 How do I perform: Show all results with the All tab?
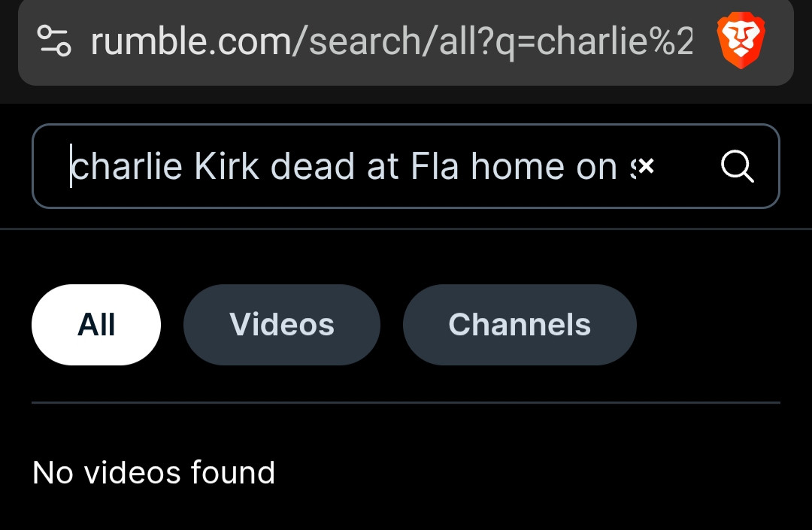coord(96,325)
